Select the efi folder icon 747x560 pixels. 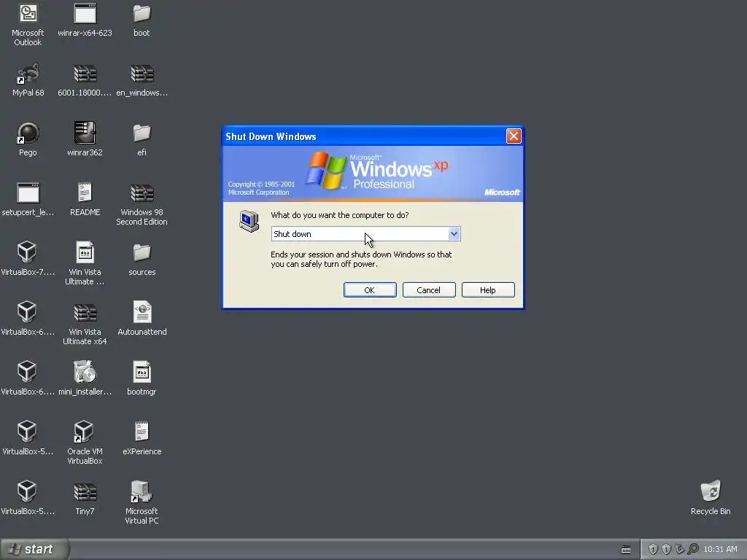pyautogui.click(x=142, y=133)
